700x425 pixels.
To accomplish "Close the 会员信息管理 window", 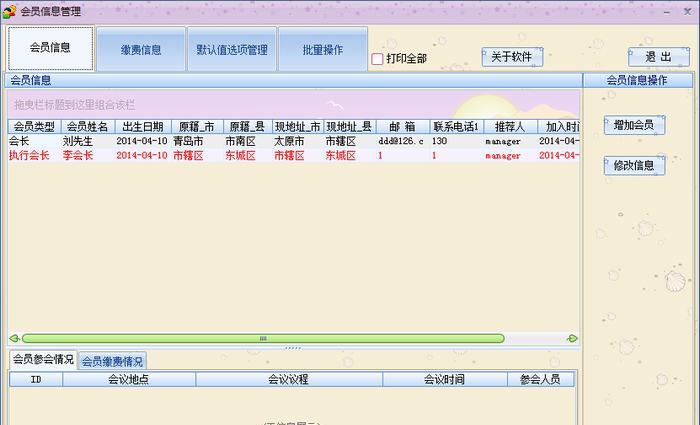I will pyautogui.click(x=688, y=12).
